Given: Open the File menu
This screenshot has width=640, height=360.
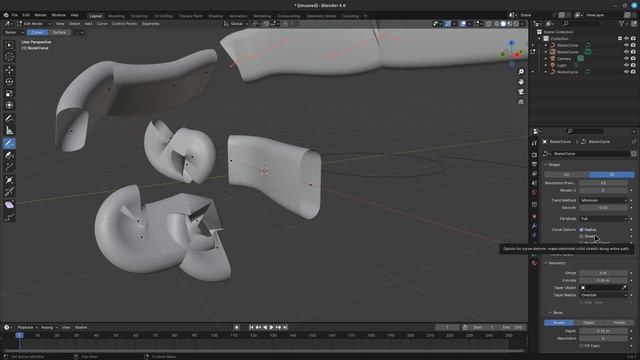Looking at the screenshot, I should tap(15, 15).
